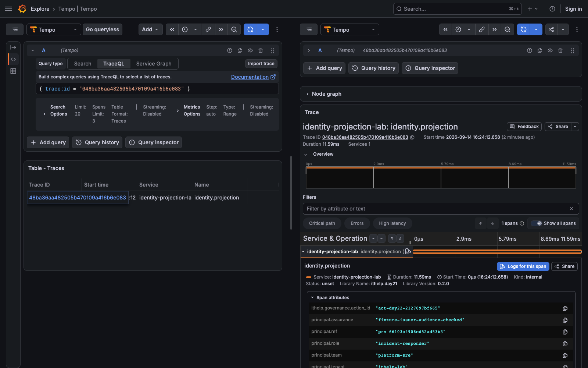Screen dimensions: 588x368
Task: Hide query A response in left pane
Action: [250, 50]
